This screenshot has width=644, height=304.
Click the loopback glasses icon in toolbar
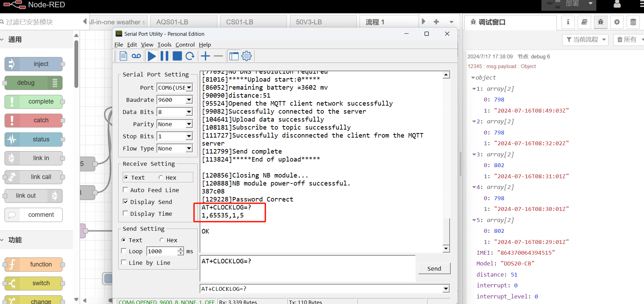136,56
